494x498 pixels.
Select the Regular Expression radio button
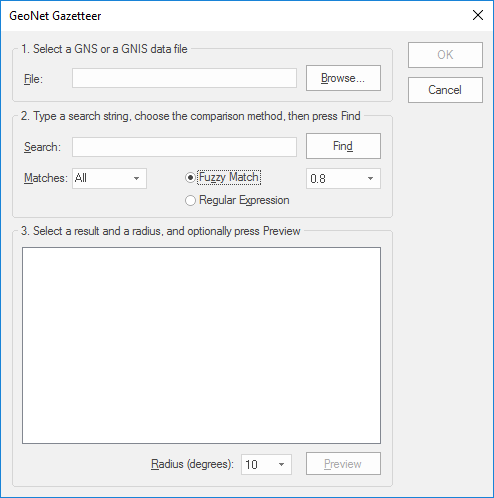190,200
